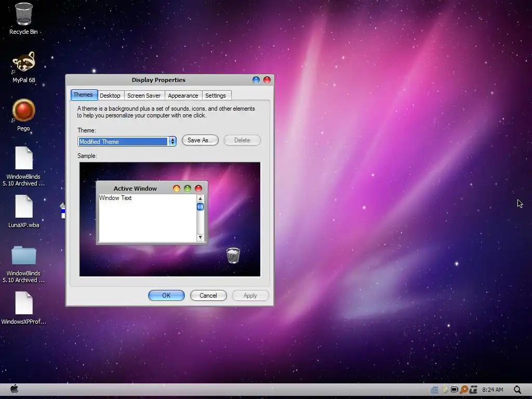Click the orange magnifier tray icon
This screenshot has width=532, height=399.
click(x=464, y=390)
